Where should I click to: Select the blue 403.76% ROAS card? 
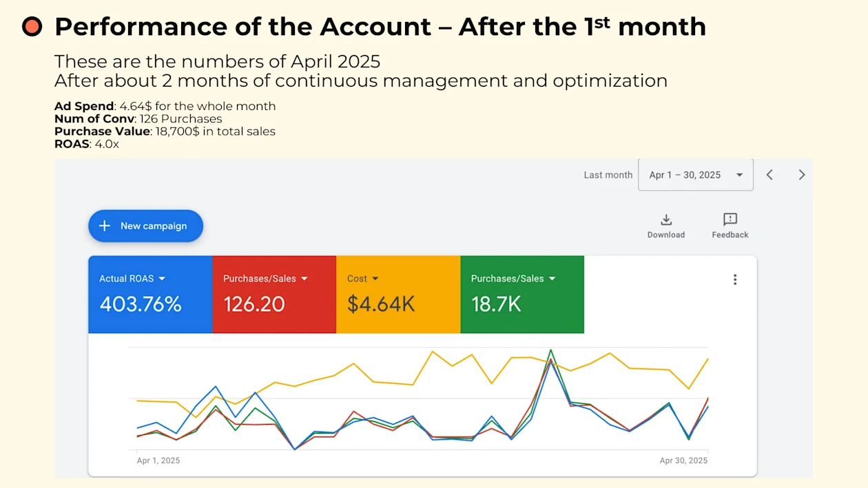coord(150,303)
